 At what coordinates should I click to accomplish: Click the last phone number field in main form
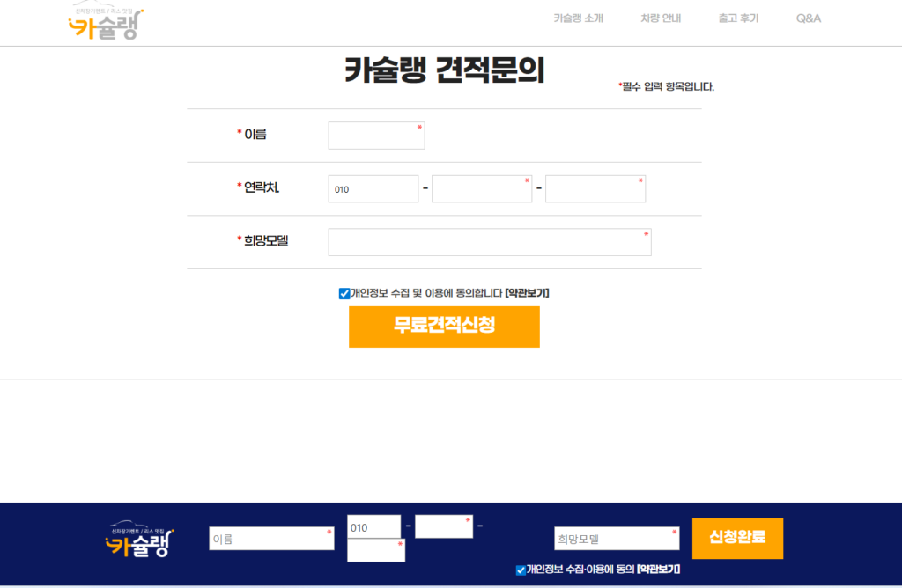595,189
